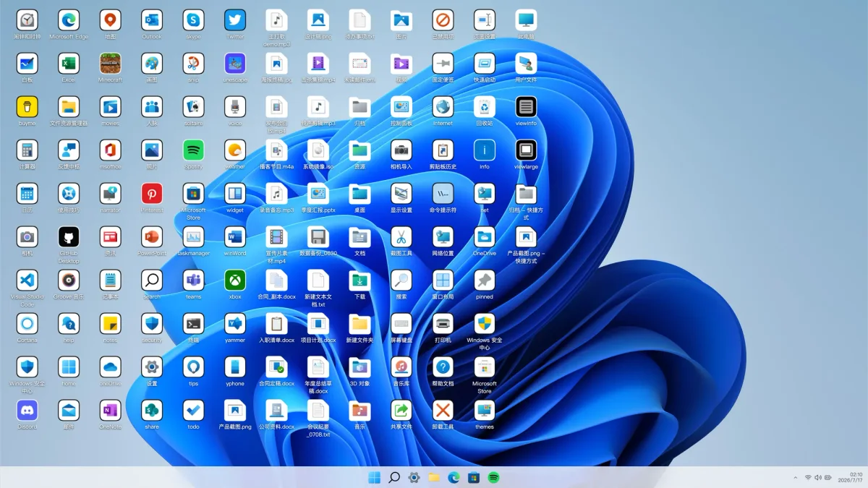Select the 新建文件夹 folder
The image size is (868, 488).
tap(359, 324)
